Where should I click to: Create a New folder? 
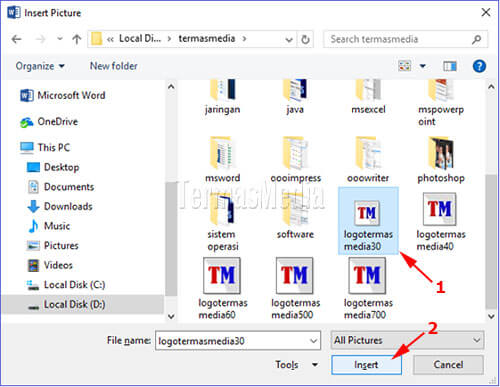point(114,66)
